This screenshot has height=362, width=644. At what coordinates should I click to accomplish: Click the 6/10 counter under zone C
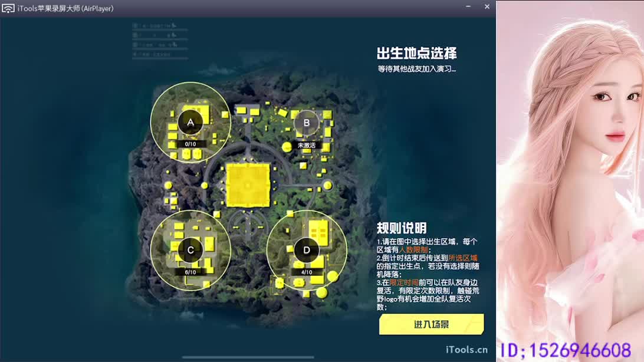pos(190,272)
